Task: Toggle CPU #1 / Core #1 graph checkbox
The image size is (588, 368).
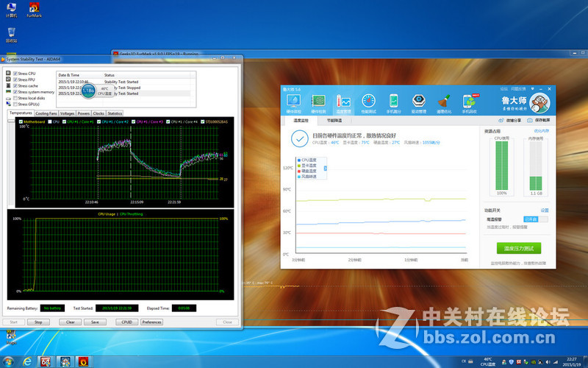Action: click(x=64, y=121)
